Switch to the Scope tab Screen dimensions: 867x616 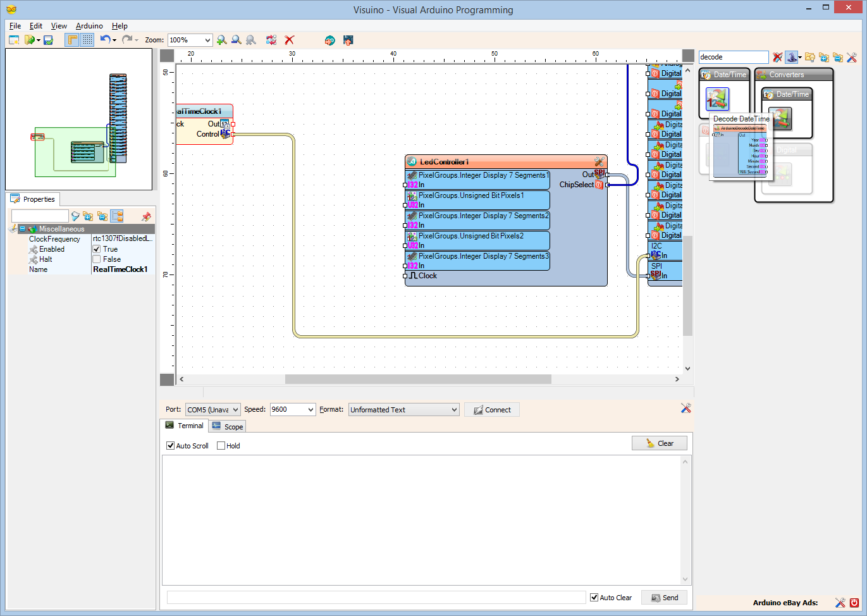pyautogui.click(x=228, y=427)
